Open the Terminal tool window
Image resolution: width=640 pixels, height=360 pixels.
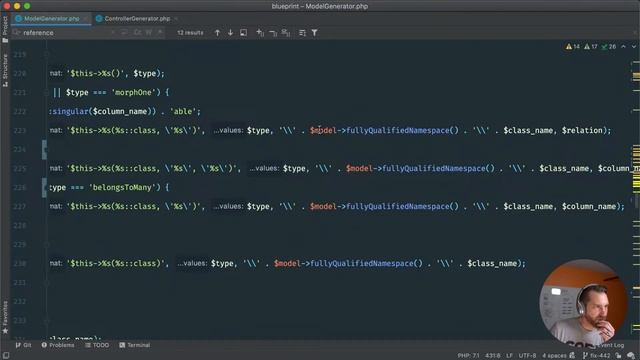135,345
